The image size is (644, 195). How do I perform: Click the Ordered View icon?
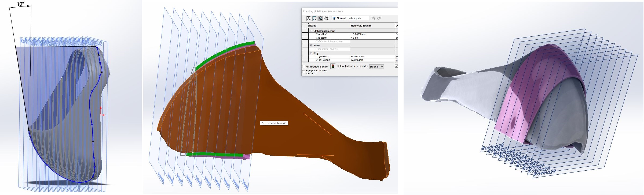click(326, 18)
